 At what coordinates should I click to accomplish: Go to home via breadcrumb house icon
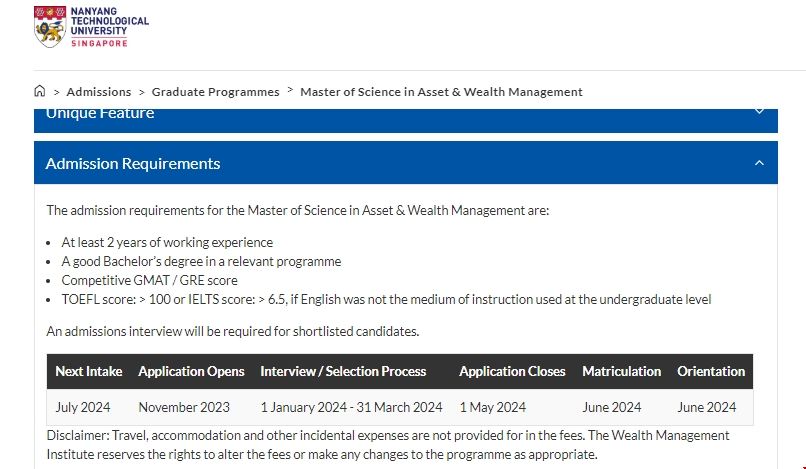point(40,91)
